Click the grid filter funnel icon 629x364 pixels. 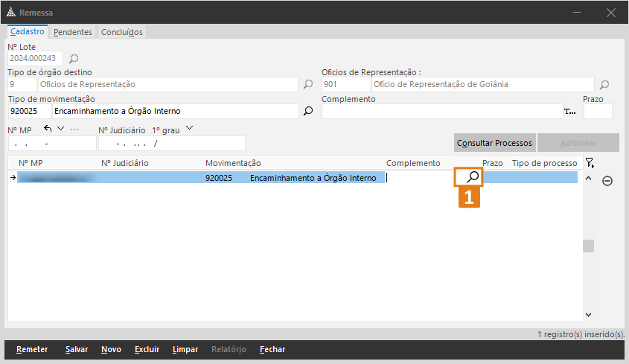[x=590, y=162]
